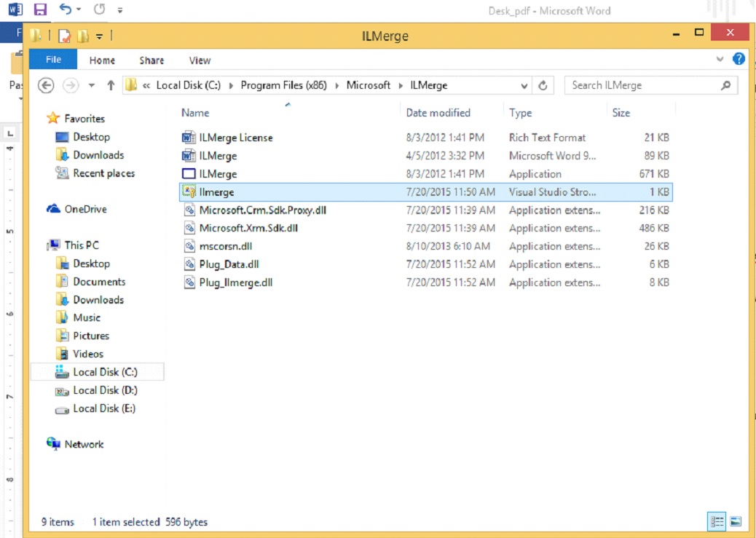Expand breadcrumb arrow after Program Files (x86)
The image size is (756, 538).
pos(336,86)
